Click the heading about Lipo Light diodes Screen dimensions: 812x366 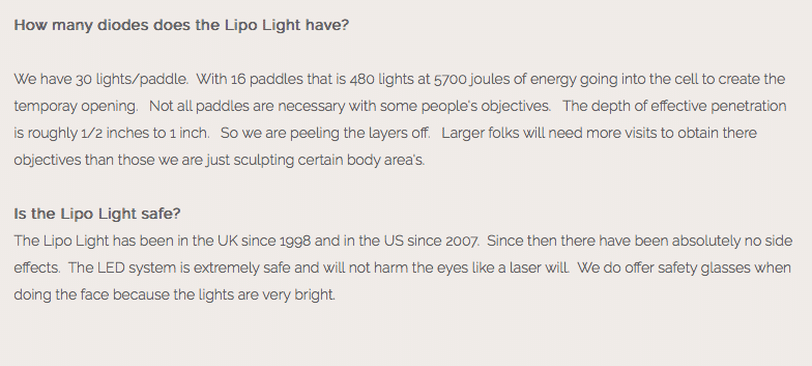coord(181,25)
